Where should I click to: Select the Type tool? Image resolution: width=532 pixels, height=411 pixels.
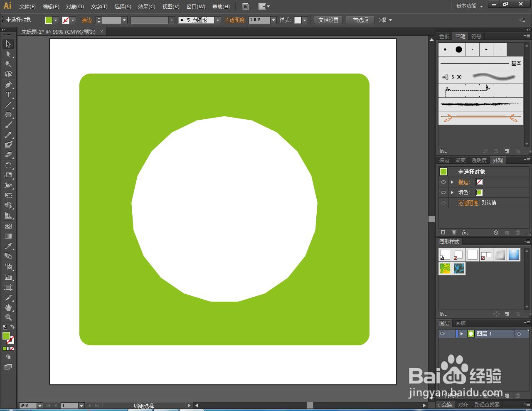tap(8, 95)
